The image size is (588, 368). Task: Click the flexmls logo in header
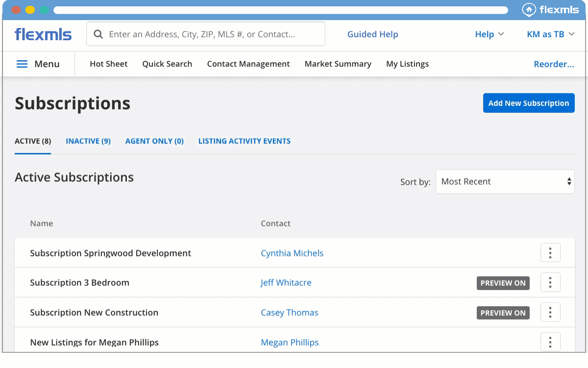[x=43, y=34]
